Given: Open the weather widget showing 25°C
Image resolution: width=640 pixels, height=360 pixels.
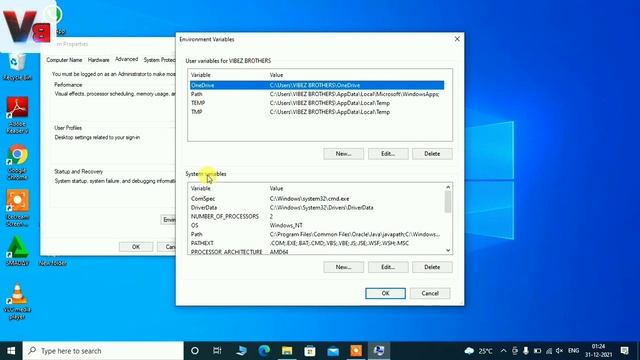Looking at the screenshot, I should 478,351.
